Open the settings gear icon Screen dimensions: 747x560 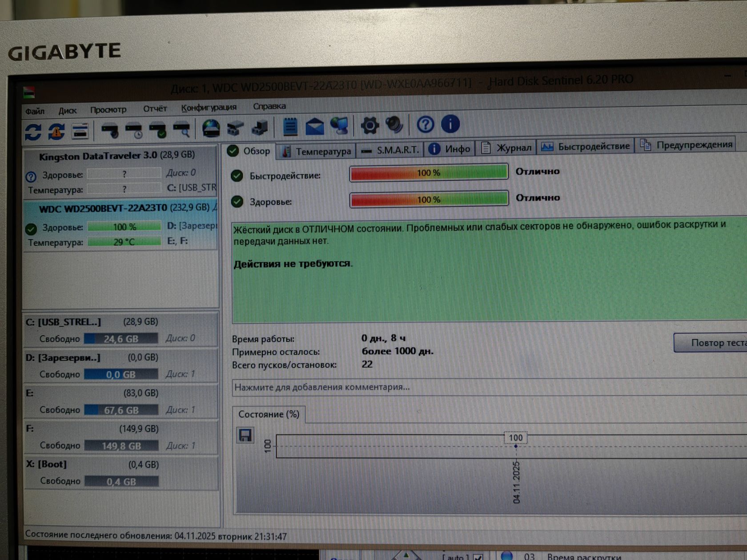[369, 126]
